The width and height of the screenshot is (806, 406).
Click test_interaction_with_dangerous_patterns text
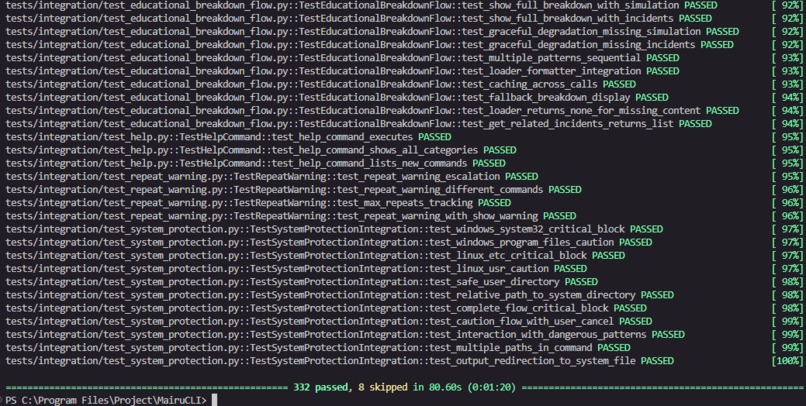coord(538,335)
